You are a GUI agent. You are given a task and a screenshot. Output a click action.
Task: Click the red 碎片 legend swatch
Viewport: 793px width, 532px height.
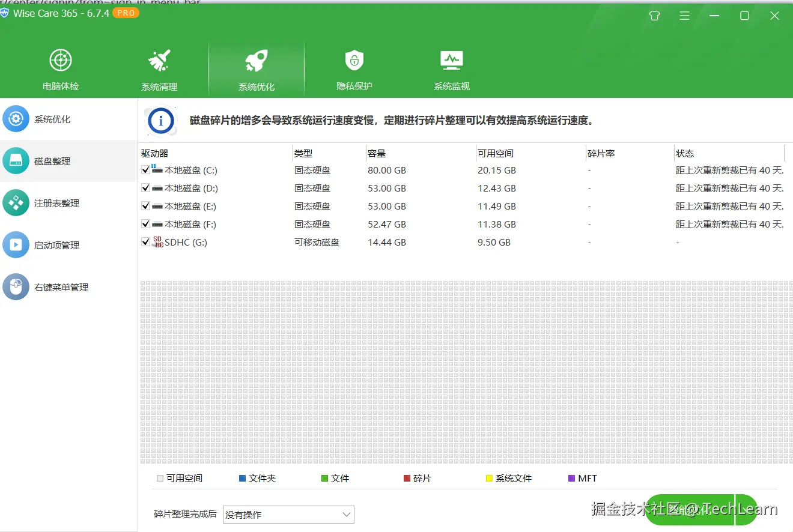pyautogui.click(x=407, y=479)
